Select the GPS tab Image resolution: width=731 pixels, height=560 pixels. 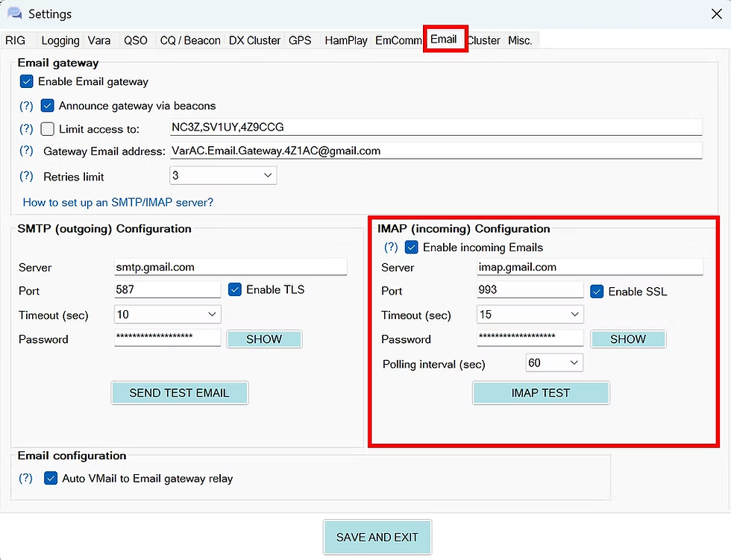300,40
